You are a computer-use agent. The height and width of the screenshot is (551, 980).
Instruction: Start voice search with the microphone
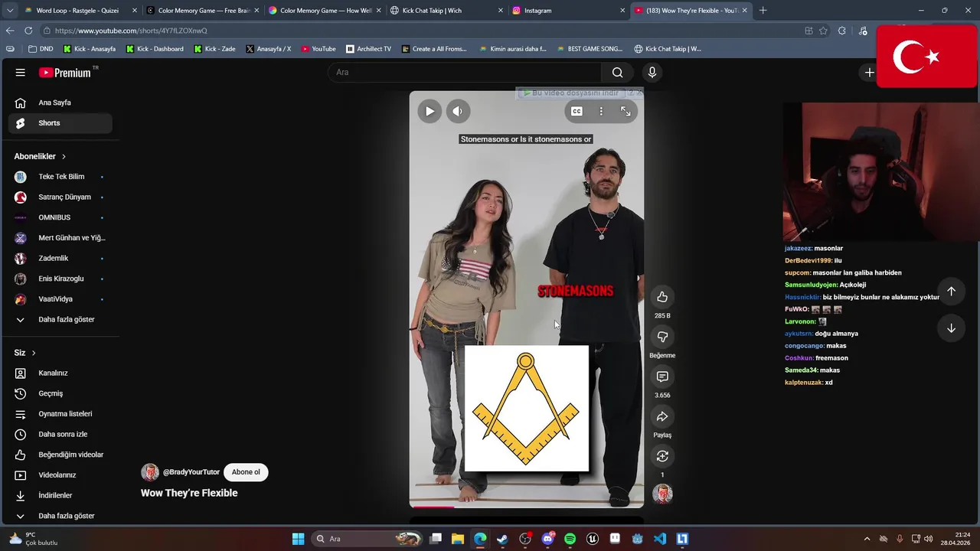tap(652, 73)
